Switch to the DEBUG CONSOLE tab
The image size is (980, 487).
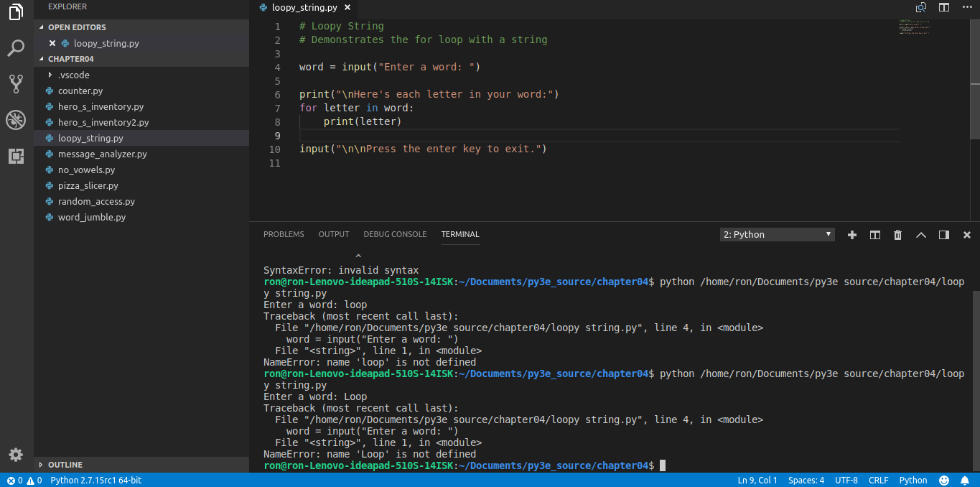[395, 234]
